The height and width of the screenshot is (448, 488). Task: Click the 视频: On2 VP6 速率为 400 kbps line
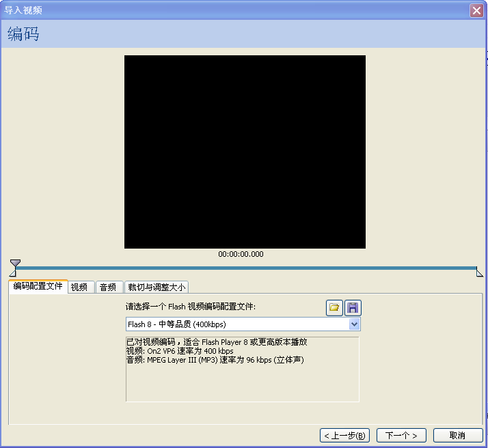pos(180,351)
